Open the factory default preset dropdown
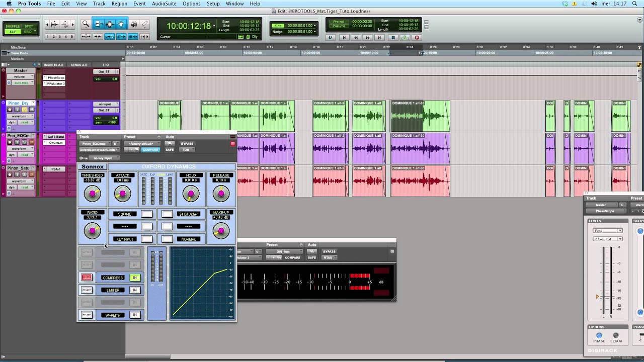The height and width of the screenshot is (362, 644). (141, 144)
